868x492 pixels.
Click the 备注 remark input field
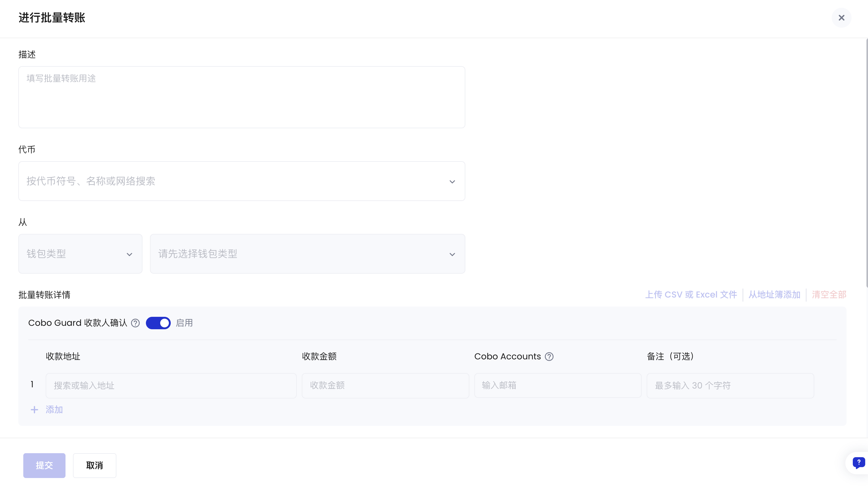pyautogui.click(x=730, y=385)
